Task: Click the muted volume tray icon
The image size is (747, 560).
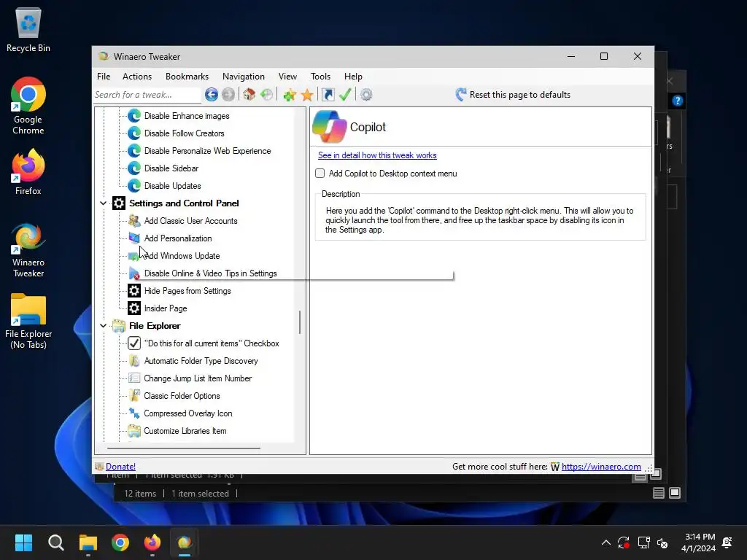Action: click(x=662, y=542)
